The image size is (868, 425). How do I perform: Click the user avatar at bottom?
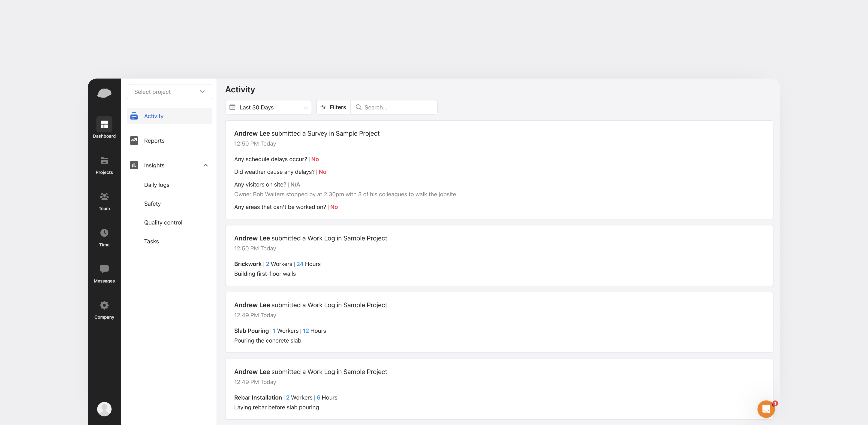pyautogui.click(x=104, y=409)
